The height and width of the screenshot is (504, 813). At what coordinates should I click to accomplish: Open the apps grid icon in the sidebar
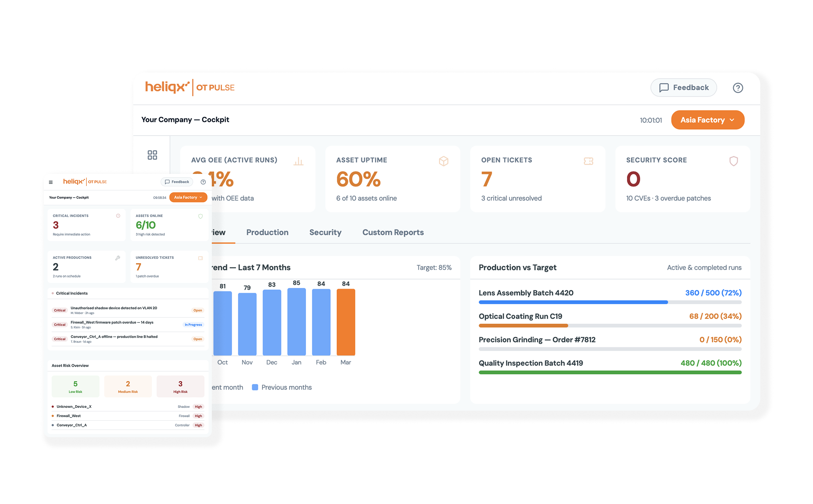[152, 155]
